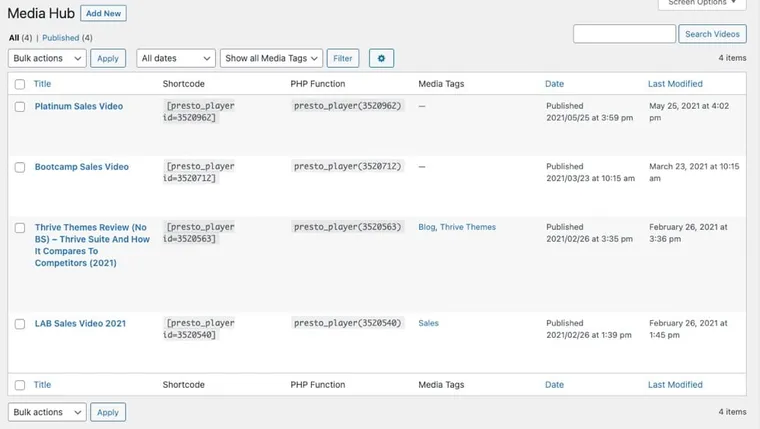The image size is (760, 429).
Task: Select presto_player(3520540) PHP function text
Action: point(348,323)
